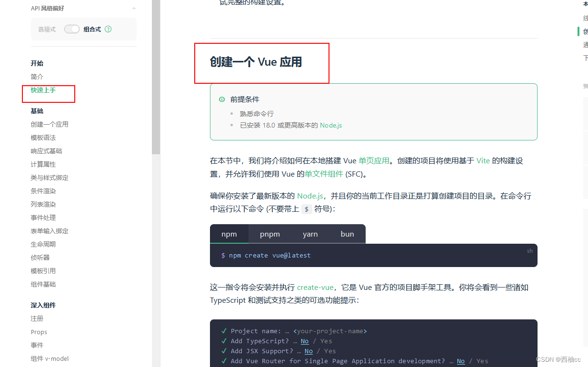
Task: Click the question mark icon beside 组合式
Action: [x=108, y=29]
